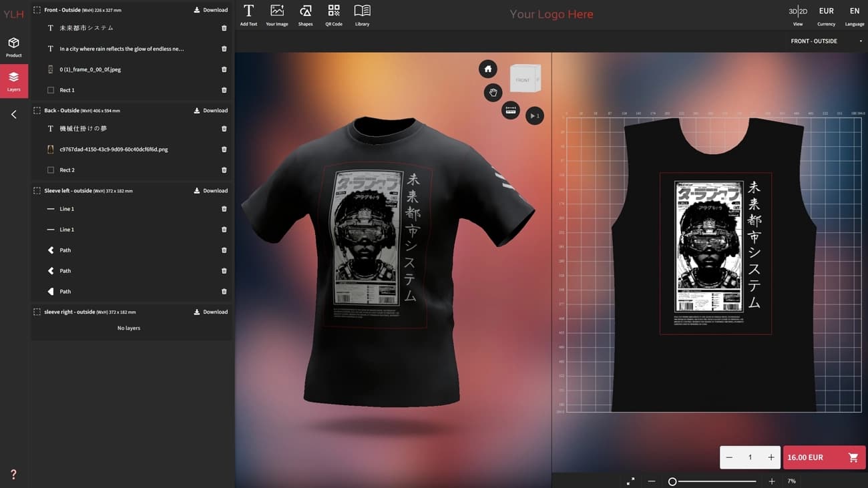
Task: Toggle the measurement ruler overlay
Action: click(510, 110)
